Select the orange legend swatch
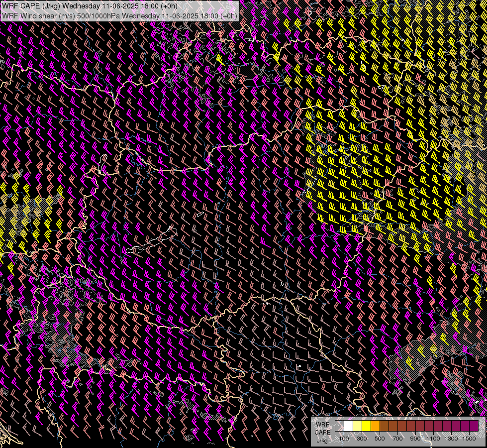This screenshot has width=487, height=448. tap(375, 426)
